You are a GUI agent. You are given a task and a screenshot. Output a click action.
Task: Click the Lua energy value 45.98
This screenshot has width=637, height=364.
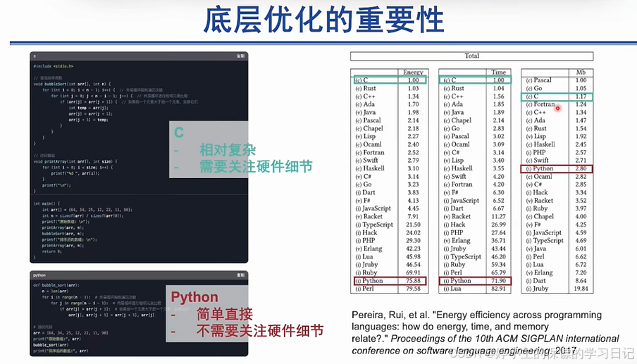[x=413, y=256]
